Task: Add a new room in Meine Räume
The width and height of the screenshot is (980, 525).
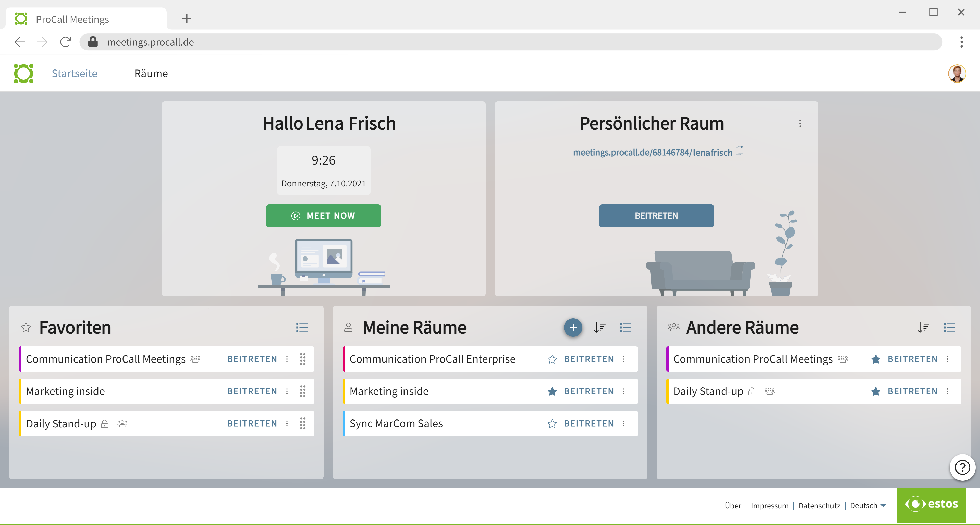Action: point(573,328)
